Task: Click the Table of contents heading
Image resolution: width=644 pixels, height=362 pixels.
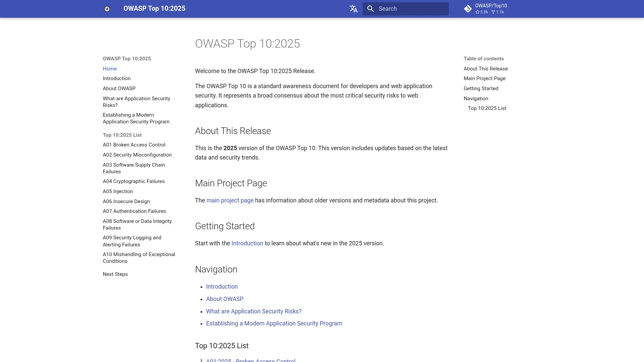Action: coord(484,59)
